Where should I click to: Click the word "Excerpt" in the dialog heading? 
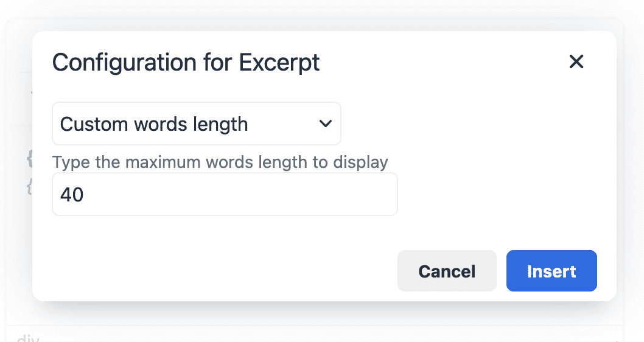279,63
